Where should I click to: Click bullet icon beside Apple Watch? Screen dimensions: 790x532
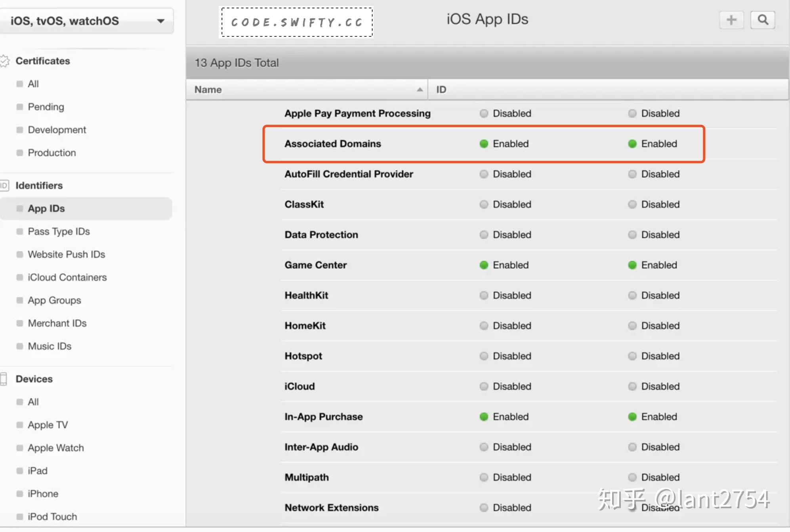coord(19,448)
